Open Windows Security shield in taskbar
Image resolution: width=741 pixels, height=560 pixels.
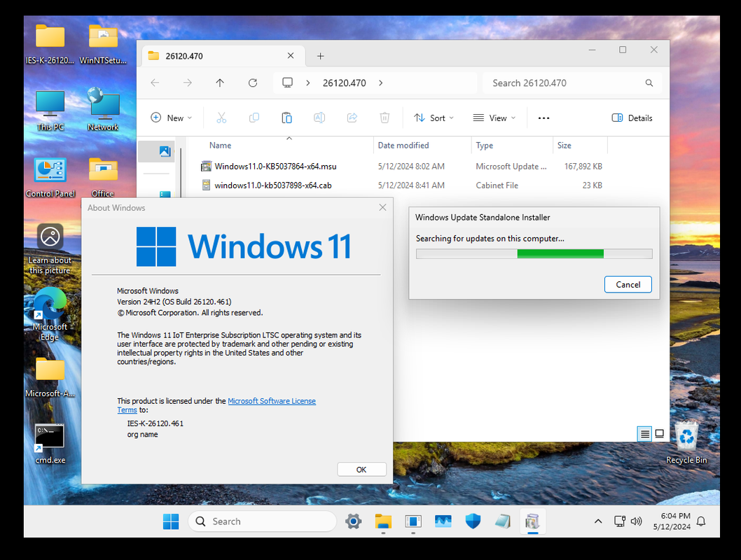point(473,521)
